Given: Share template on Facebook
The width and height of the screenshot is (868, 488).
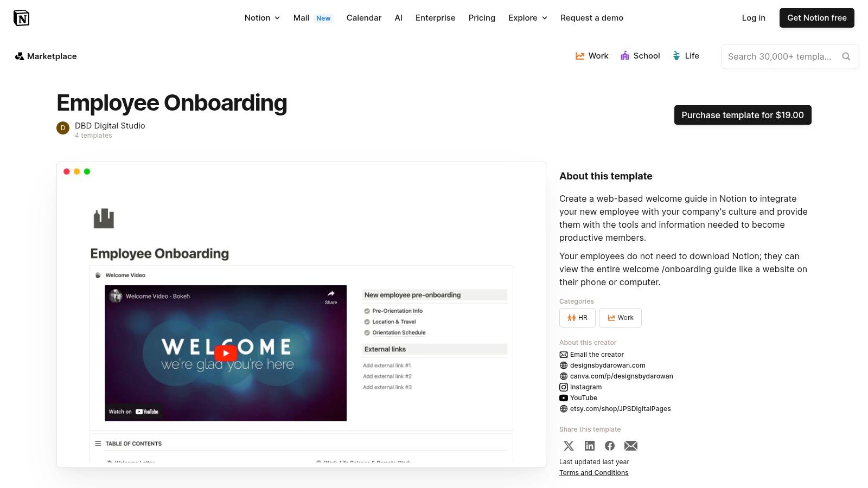Looking at the screenshot, I should (610, 446).
